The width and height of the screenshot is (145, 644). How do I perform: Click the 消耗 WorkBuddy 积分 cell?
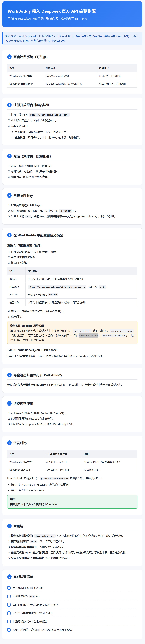click(x=70, y=76)
